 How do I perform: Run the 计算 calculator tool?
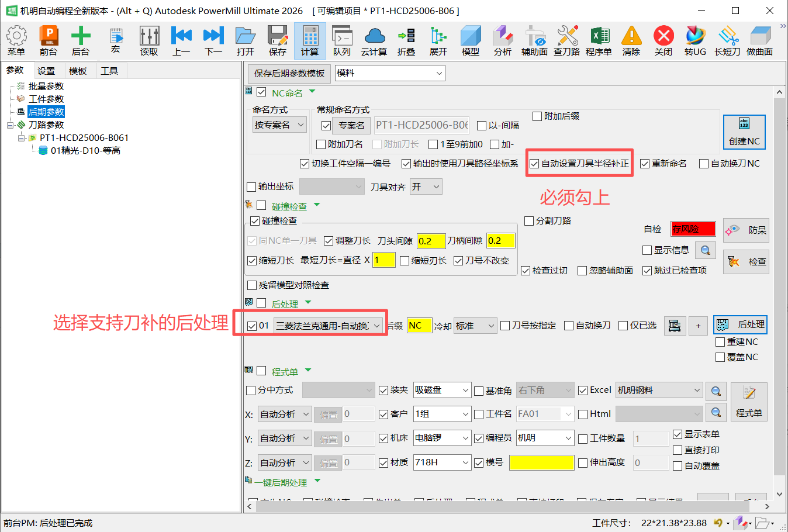[310, 40]
